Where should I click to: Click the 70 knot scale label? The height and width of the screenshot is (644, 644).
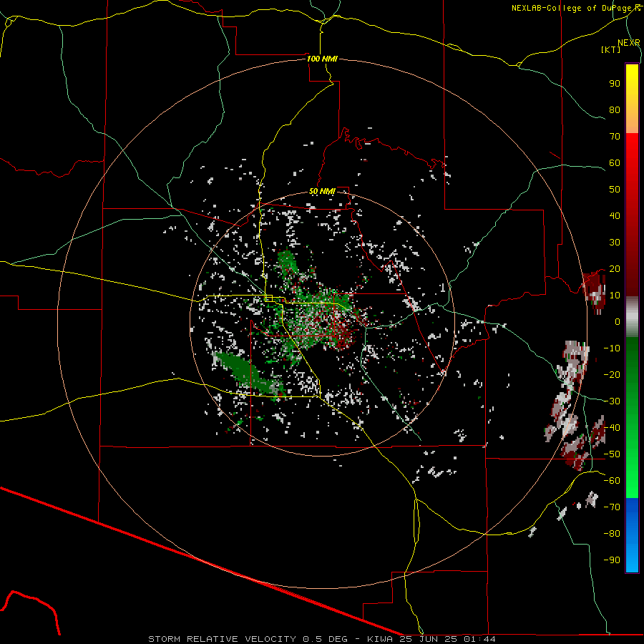coord(615,137)
